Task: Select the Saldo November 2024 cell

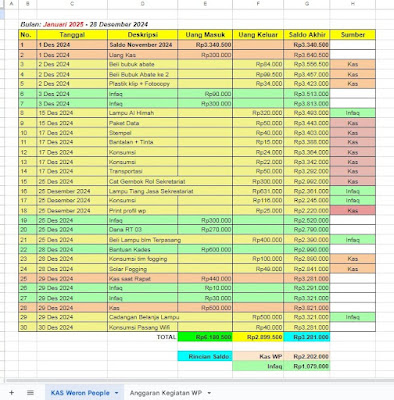Action: pyautogui.click(x=143, y=45)
